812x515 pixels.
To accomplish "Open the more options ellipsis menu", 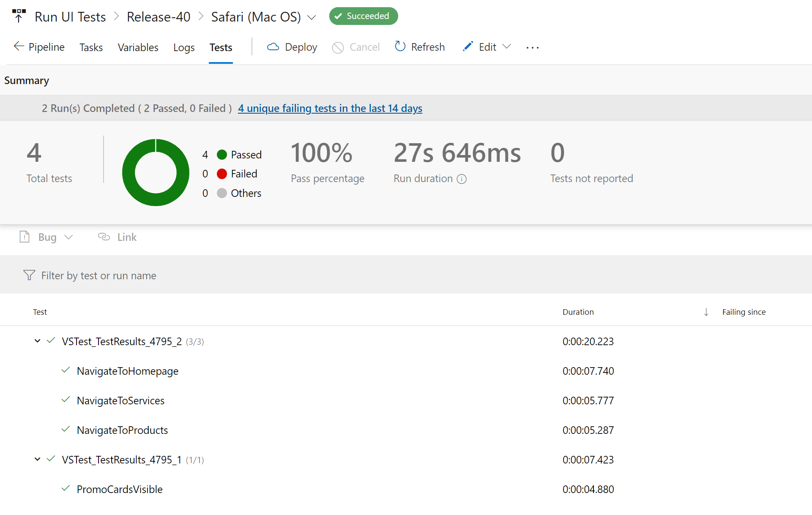I will 532,47.
